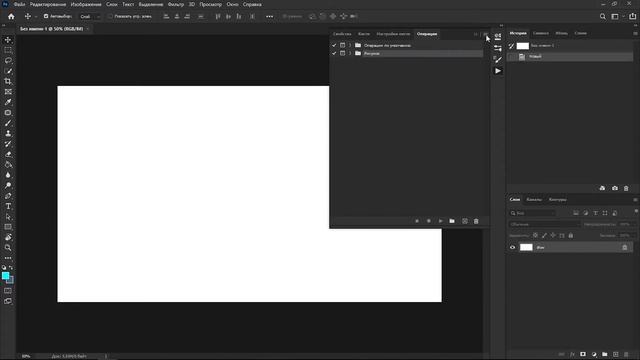The height and width of the screenshot is (360, 640).
Task: Expand the second action set row
Action: [x=350, y=53]
